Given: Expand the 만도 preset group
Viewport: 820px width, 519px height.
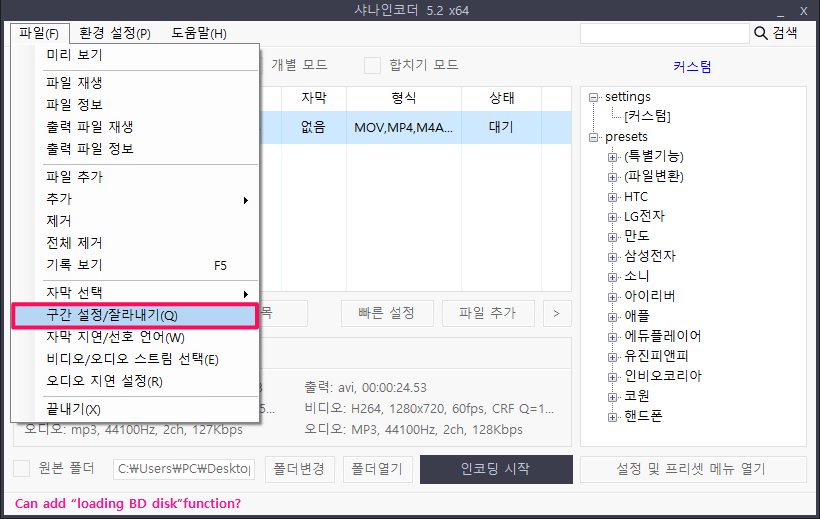Looking at the screenshot, I should (x=612, y=237).
